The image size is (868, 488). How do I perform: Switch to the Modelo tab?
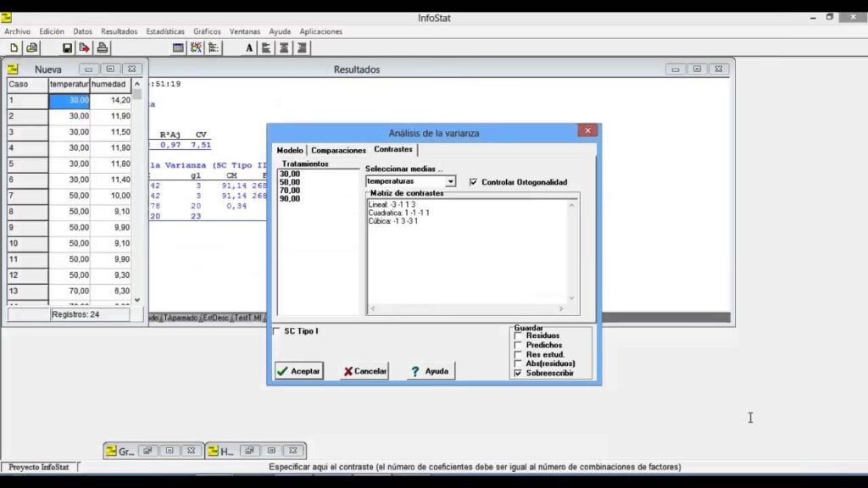pos(289,150)
